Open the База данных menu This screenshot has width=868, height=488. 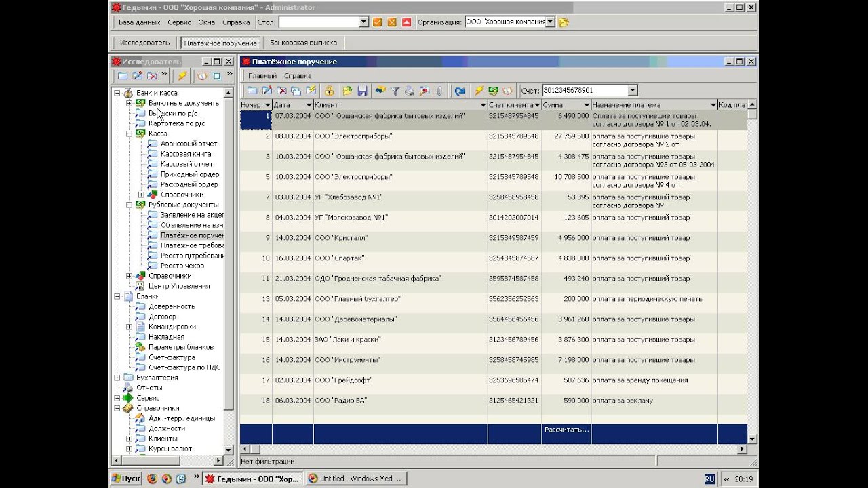pos(139,22)
